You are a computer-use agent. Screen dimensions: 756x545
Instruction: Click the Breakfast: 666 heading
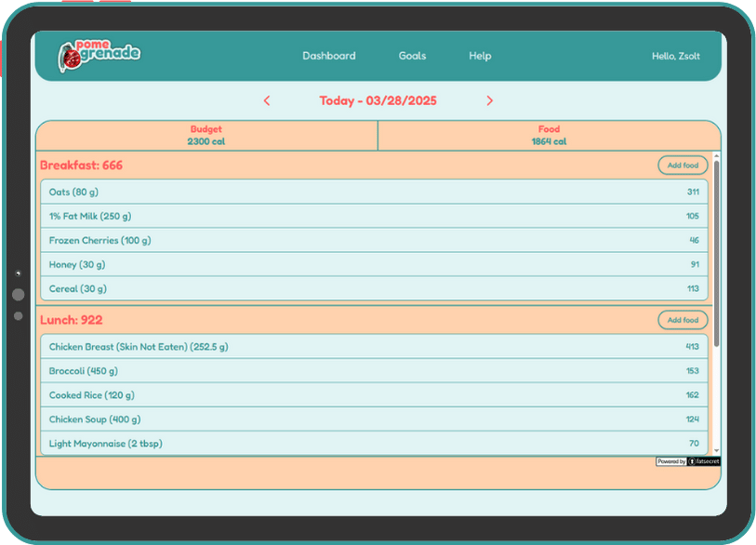tap(81, 166)
